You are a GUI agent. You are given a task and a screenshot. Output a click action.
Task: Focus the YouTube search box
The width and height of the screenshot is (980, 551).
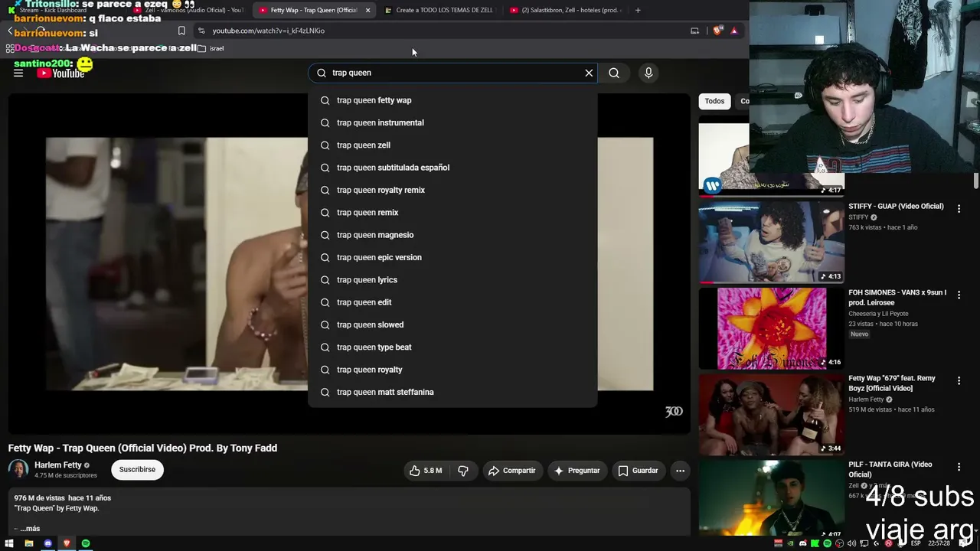pos(452,73)
